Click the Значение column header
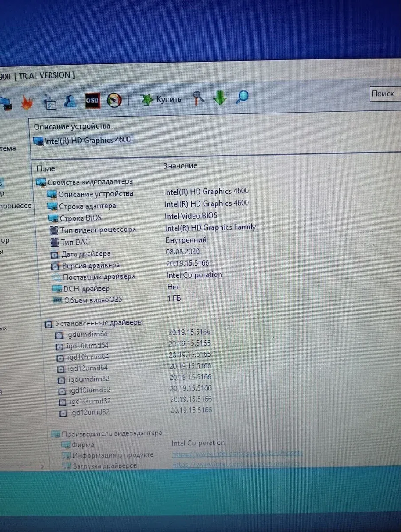 click(x=180, y=166)
